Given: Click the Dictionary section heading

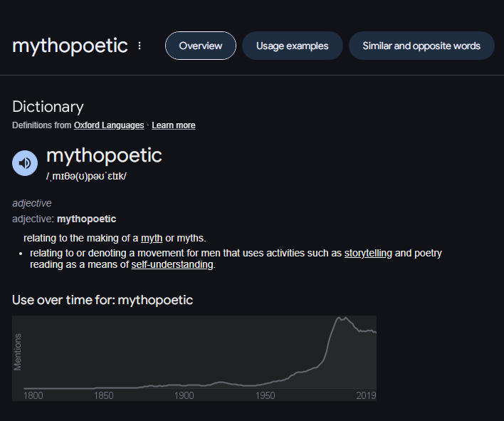Looking at the screenshot, I should pyautogui.click(x=48, y=107).
